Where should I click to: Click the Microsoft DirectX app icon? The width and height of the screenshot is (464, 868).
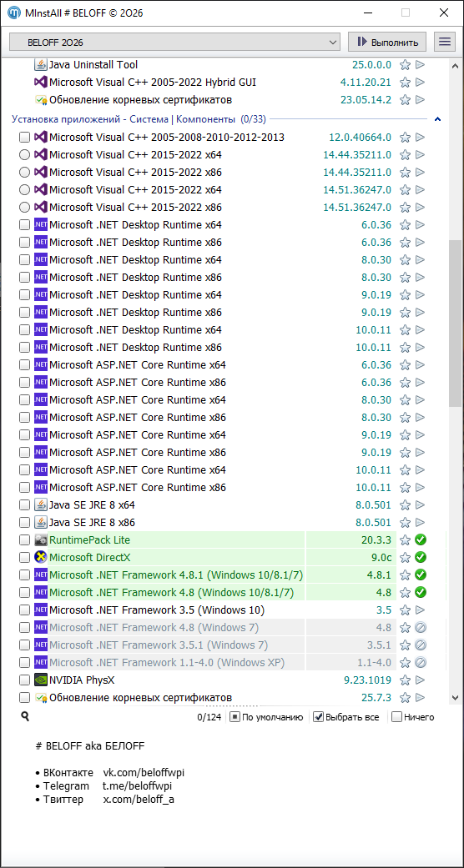pyautogui.click(x=40, y=557)
